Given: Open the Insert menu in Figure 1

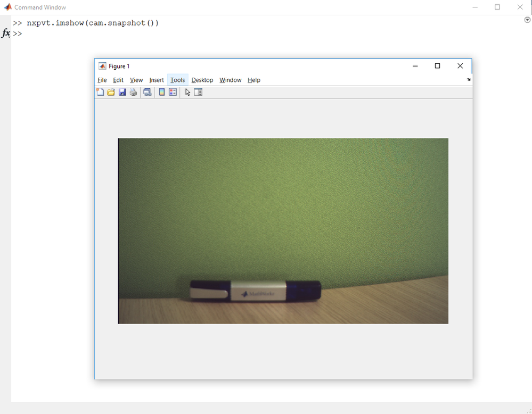Looking at the screenshot, I should coord(157,80).
